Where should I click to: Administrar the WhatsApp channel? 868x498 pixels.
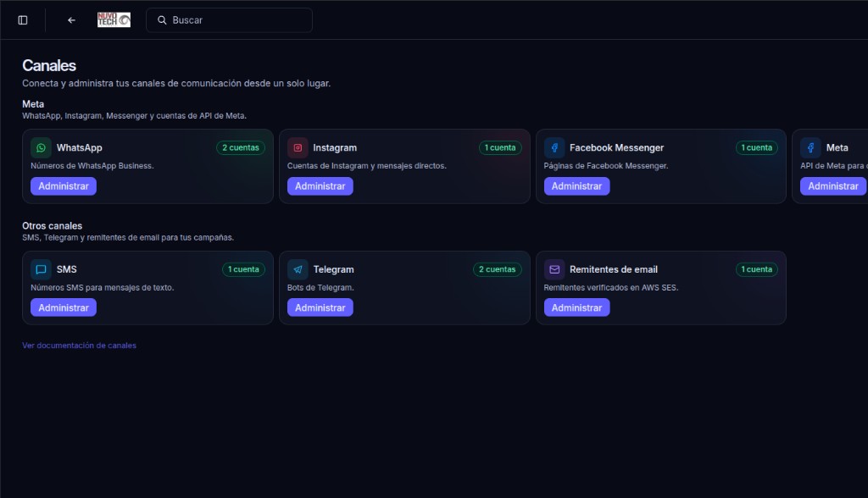pos(64,186)
